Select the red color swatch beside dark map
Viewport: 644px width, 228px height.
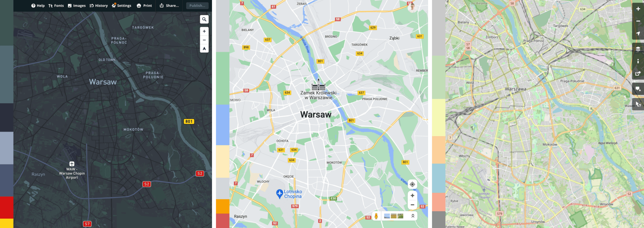click(7, 208)
